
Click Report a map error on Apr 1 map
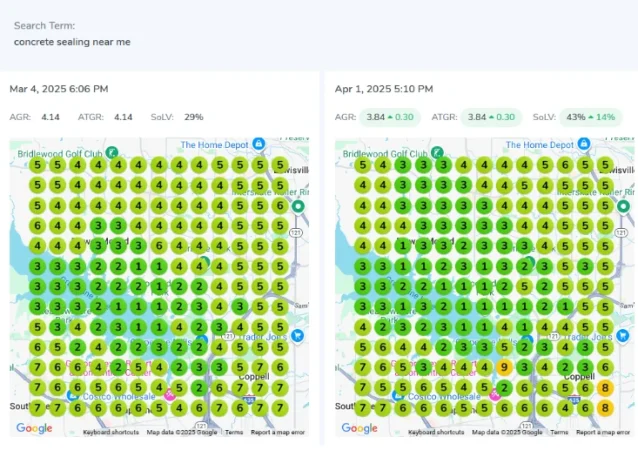coord(604,433)
